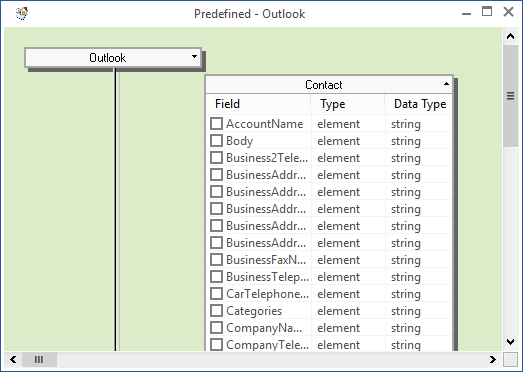Click the horizontal scrollbar right arrow
Screen dimensions: 523x372
pos(493,360)
